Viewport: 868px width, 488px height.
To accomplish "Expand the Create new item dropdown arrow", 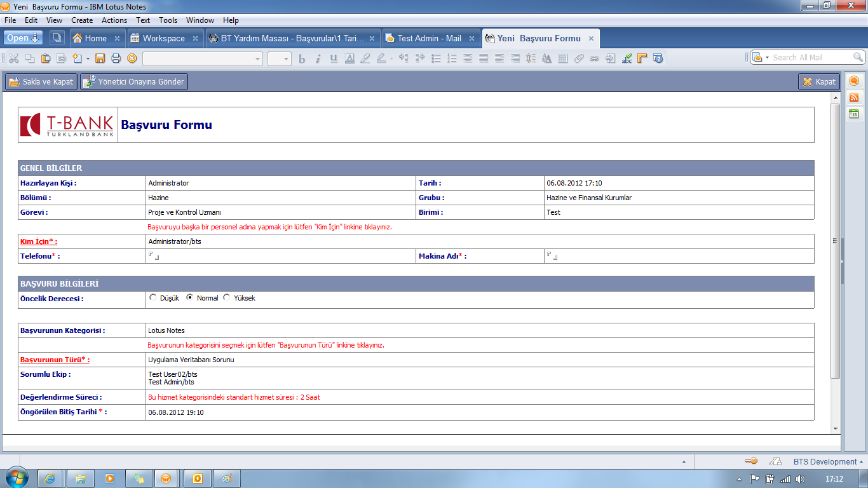I will click(88, 58).
